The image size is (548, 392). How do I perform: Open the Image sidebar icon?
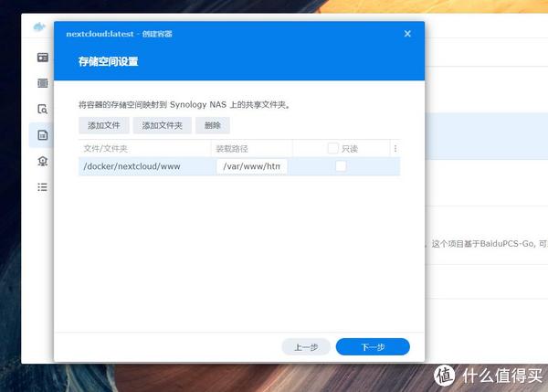tap(43, 135)
